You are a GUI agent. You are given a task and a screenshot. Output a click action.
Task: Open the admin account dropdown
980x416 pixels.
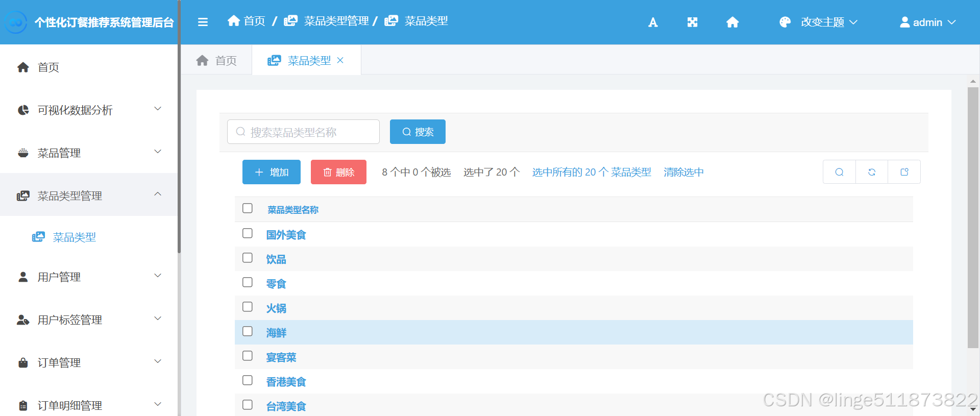(927, 22)
